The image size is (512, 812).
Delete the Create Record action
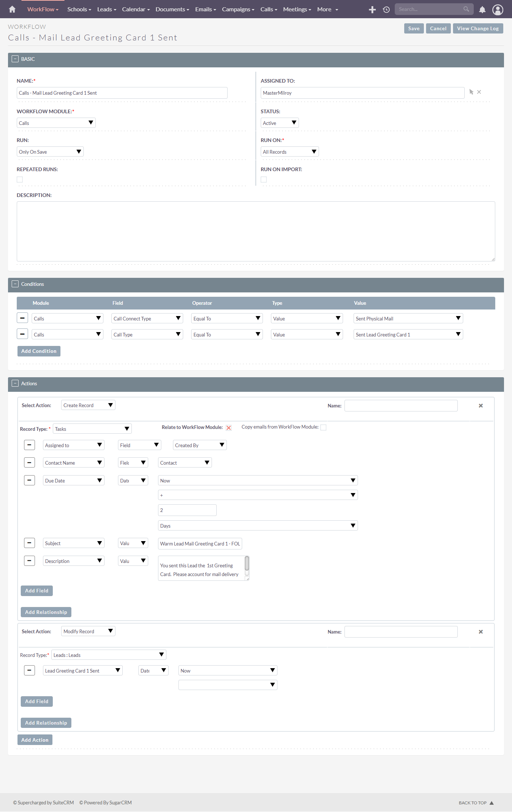(x=481, y=406)
